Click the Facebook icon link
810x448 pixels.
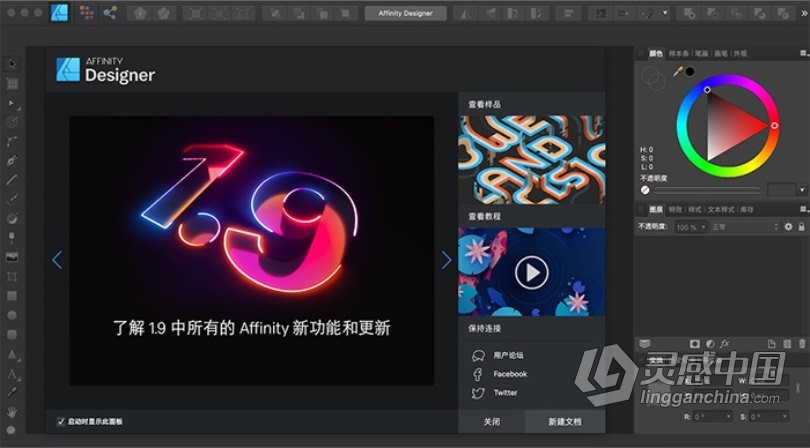478,374
